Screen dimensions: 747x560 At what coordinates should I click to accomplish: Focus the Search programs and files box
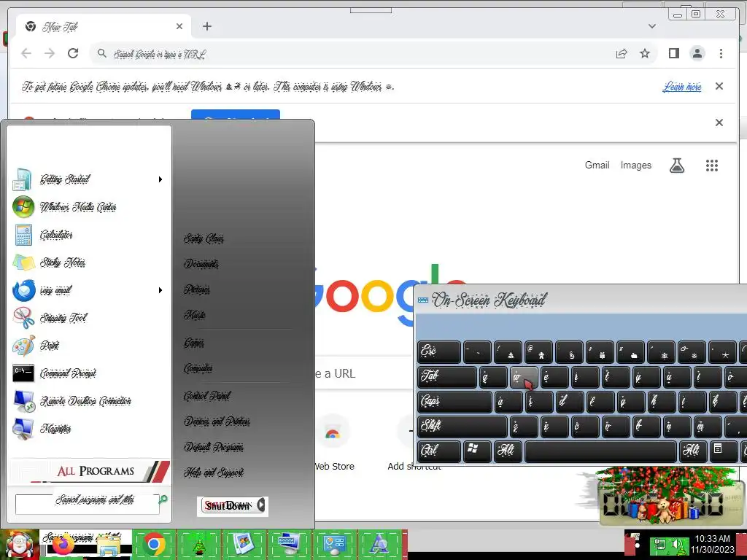click(x=88, y=504)
